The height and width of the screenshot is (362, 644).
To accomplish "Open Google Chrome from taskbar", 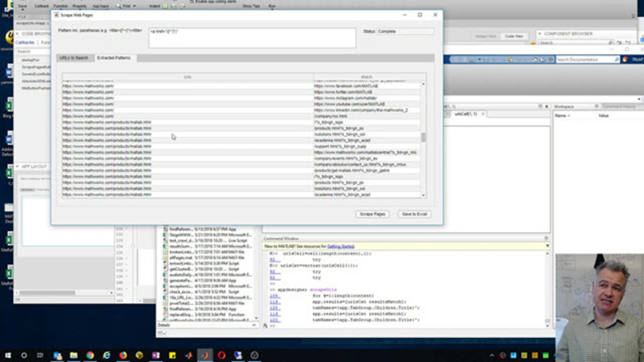I will [90, 355].
